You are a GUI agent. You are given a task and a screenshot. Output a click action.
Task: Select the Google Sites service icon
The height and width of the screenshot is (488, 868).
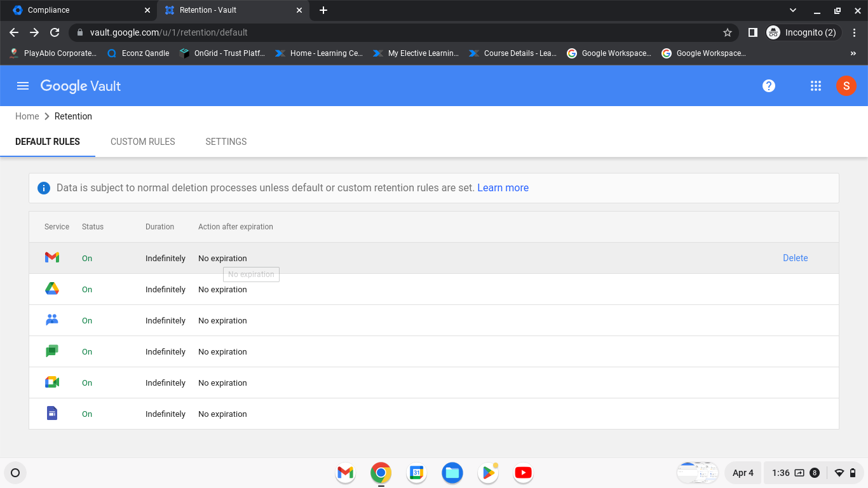click(52, 414)
